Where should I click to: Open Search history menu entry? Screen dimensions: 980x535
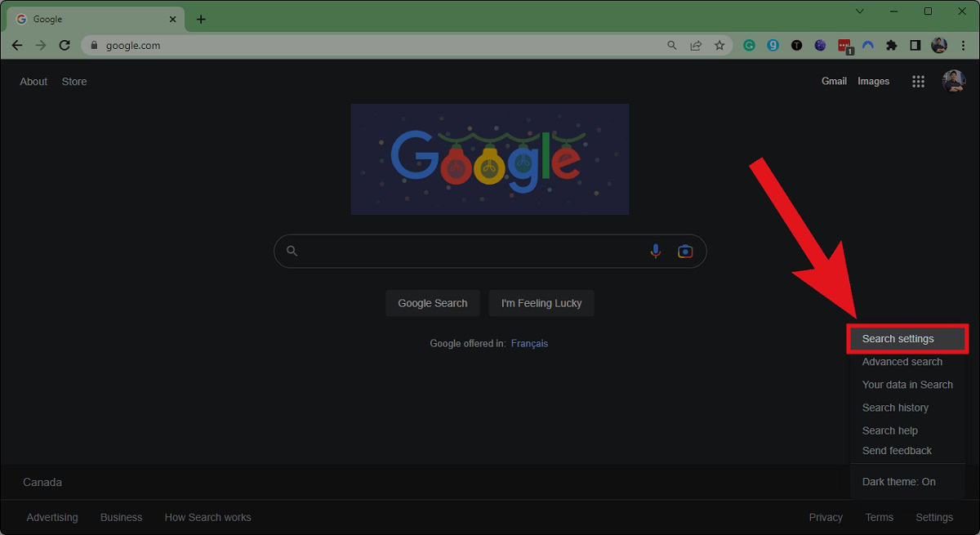(895, 407)
